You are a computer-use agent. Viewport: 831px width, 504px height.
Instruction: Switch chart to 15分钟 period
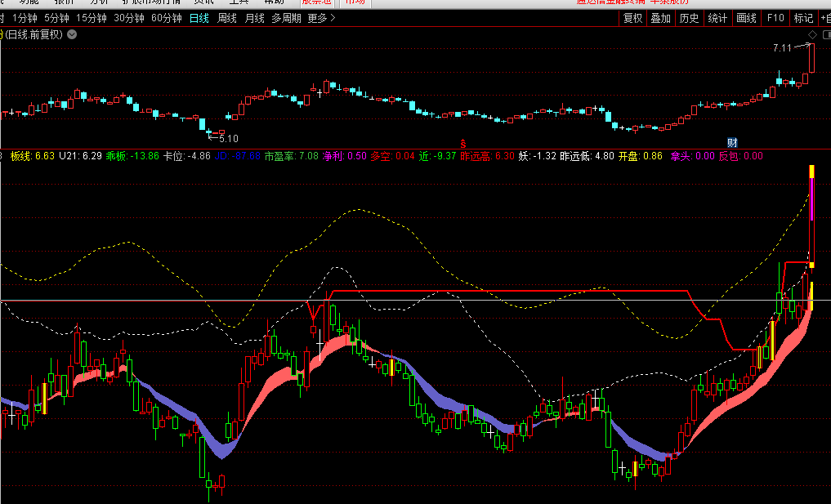tap(91, 18)
